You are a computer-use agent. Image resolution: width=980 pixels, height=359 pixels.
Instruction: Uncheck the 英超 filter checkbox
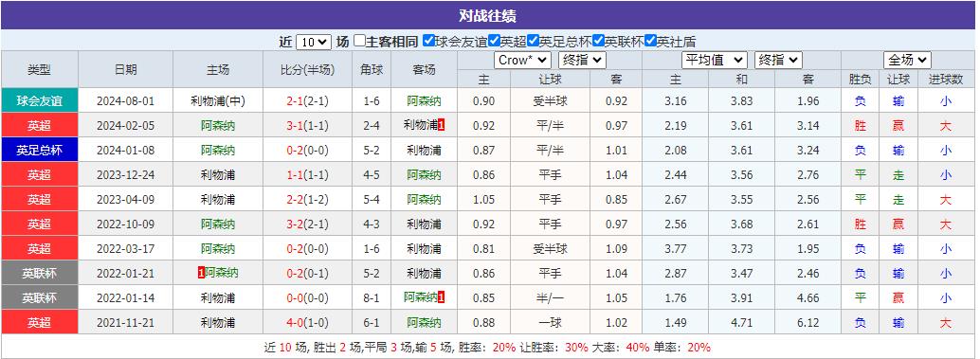[495, 42]
